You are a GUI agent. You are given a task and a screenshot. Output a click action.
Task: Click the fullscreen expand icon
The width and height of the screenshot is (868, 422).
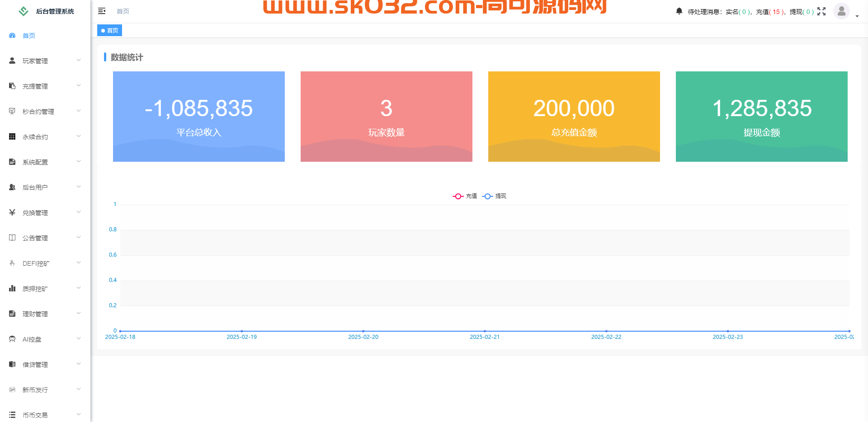[x=821, y=11]
